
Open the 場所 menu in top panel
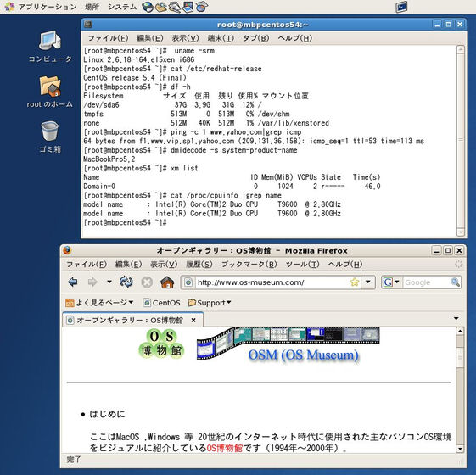[x=92, y=7]
